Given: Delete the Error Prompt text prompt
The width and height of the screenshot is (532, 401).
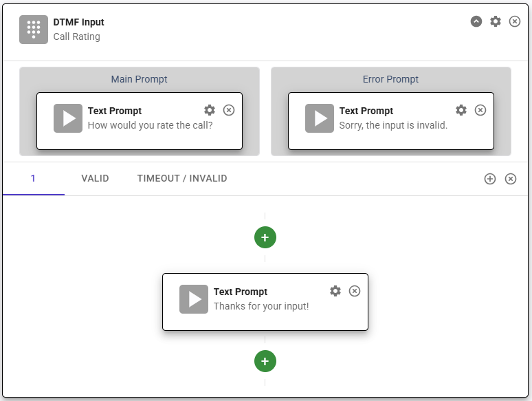Looking at the screenshot, I should pyautogui.click(x=480, y=110).
